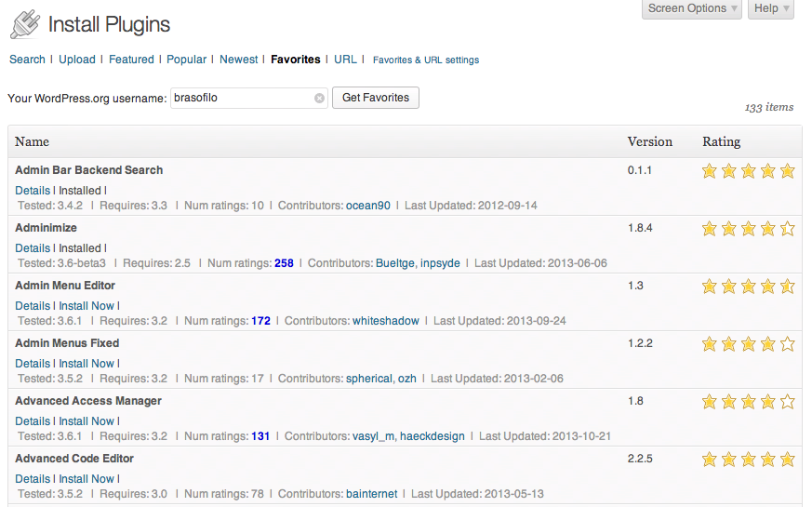The height and width of the screenshot is (507, 812).
Task: Open Details for Admin Menu Editor
Action: tap(33, 306)
